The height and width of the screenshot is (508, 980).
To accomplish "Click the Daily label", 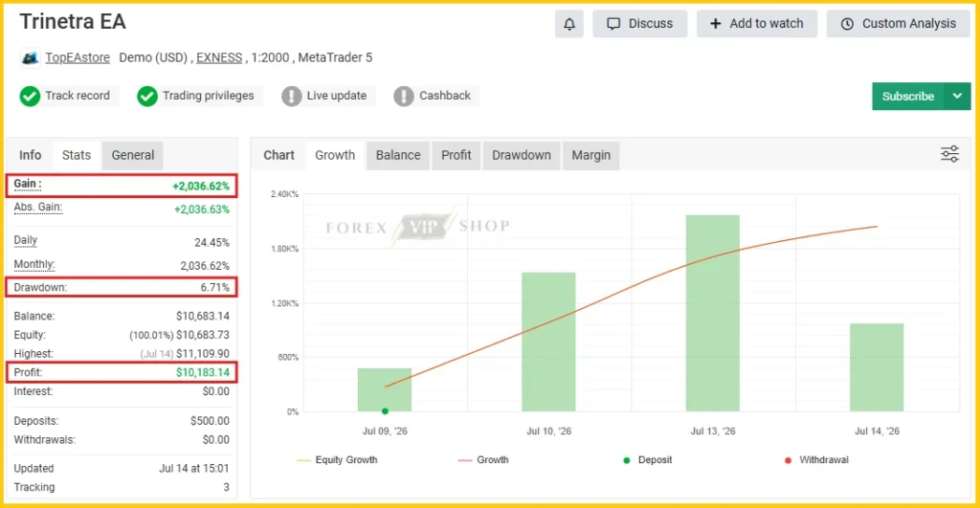I will click(x=26, y=240).
